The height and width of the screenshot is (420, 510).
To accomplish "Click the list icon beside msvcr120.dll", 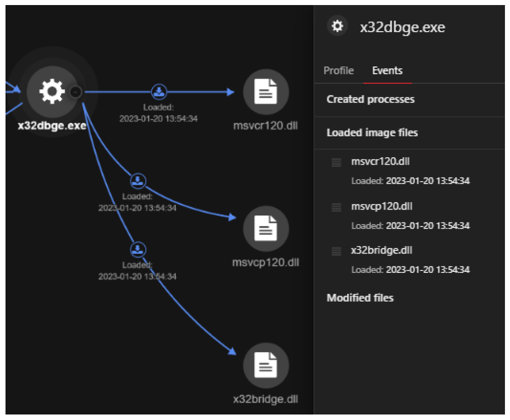I will point(336,162).
